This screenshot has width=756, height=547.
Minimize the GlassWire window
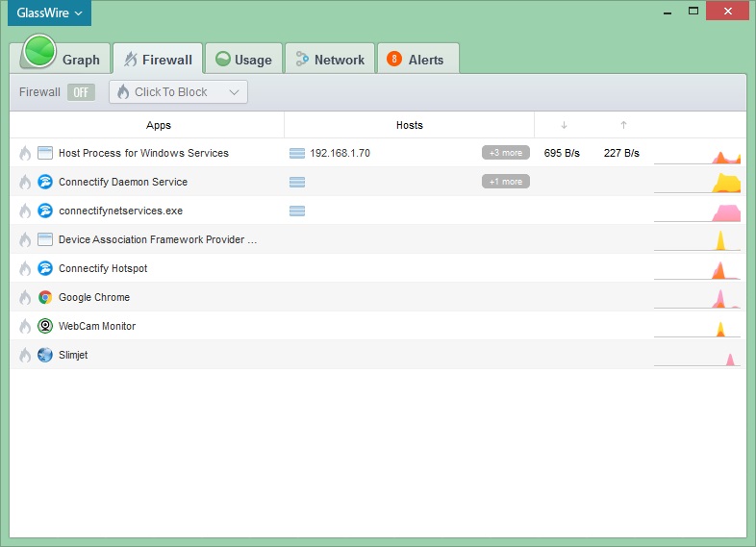click(668, 12)
